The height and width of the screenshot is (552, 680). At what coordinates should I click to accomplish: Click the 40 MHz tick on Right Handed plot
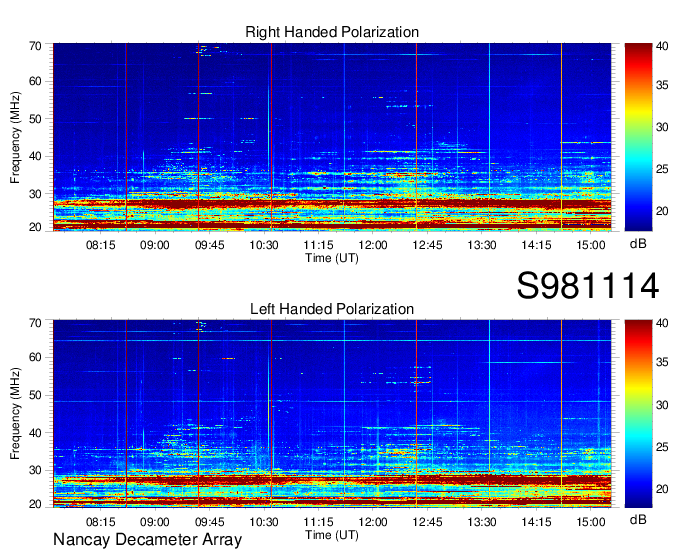click(35, 156)
